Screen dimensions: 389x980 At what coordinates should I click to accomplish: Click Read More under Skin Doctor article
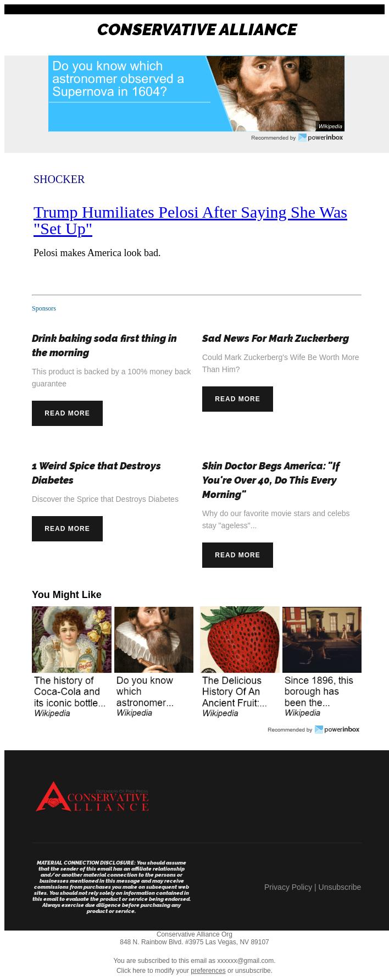pyautogui.click(x=237, y=555)
